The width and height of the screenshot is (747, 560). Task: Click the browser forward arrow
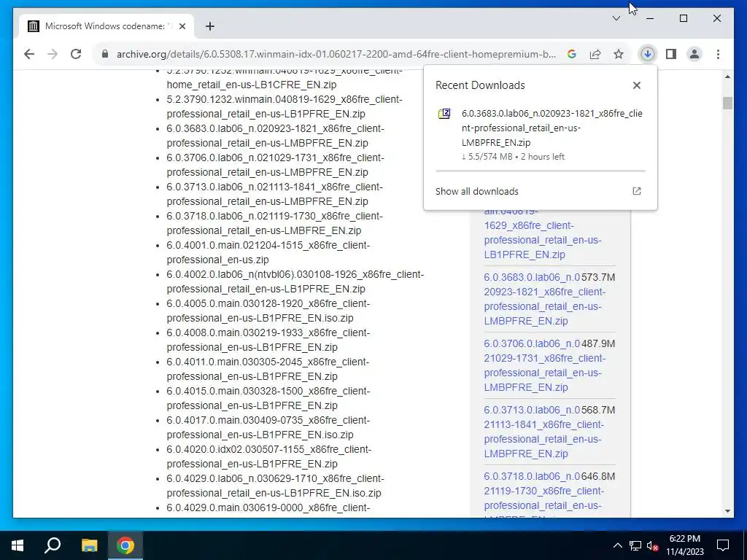click(53, 54)
